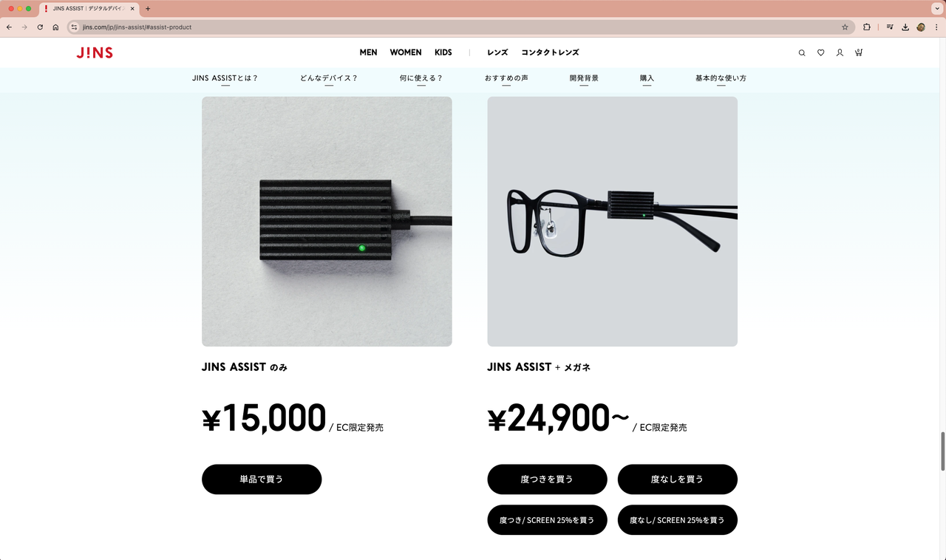Click the 度なしを買う button
The width and height of the screenshot is (946, 560).
(677, 479)
